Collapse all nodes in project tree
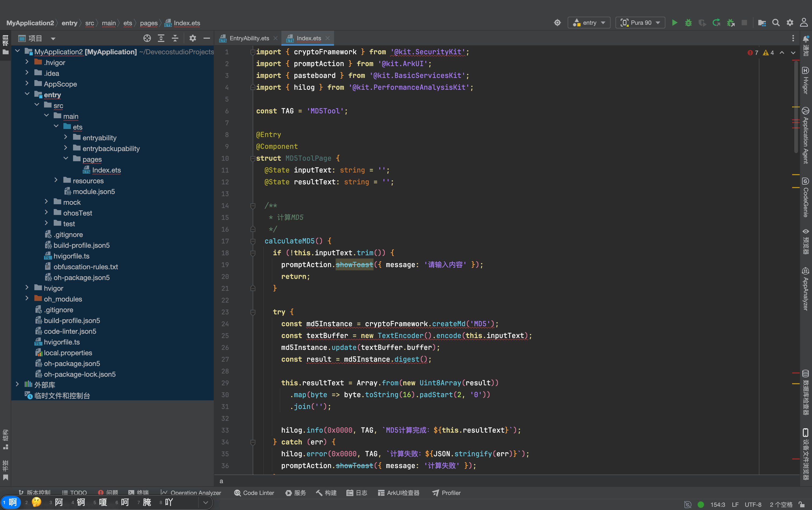 pyautogui.click(x=175, y=38)
